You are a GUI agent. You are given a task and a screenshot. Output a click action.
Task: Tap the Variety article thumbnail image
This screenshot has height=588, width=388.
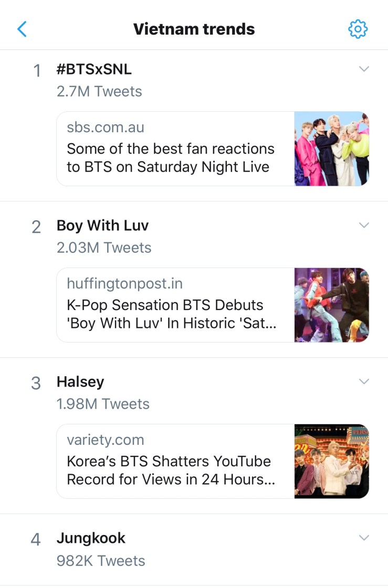pyautogui.click(x=332, y=462)
